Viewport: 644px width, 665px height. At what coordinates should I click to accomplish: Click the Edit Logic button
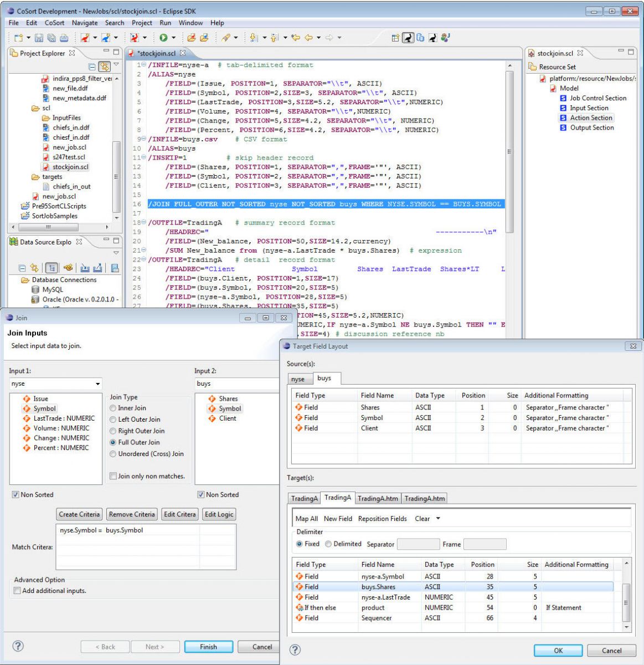[x=219, y=514]
